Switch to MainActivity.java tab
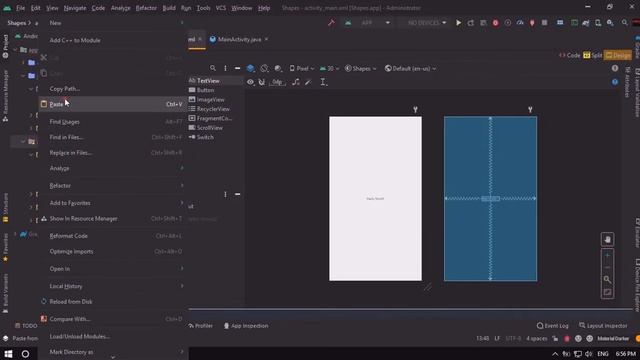This screenshot has height=360, width=640. (239, 40)
